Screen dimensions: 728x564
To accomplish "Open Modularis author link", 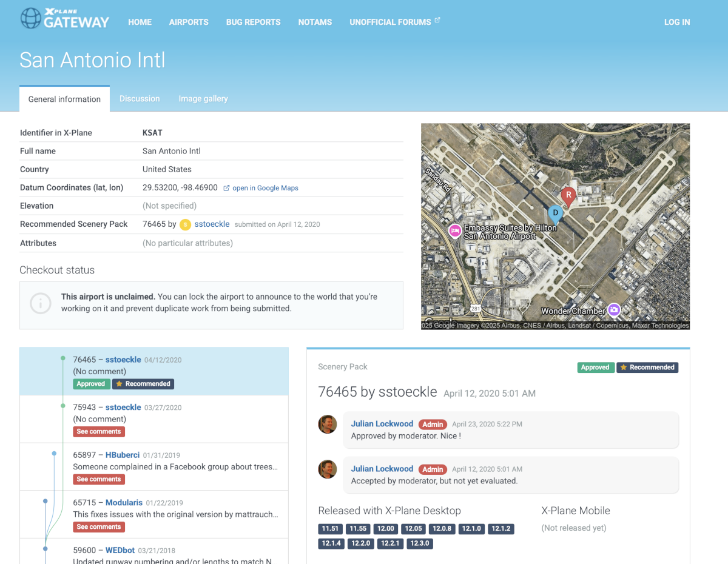I will pos(124,503).
